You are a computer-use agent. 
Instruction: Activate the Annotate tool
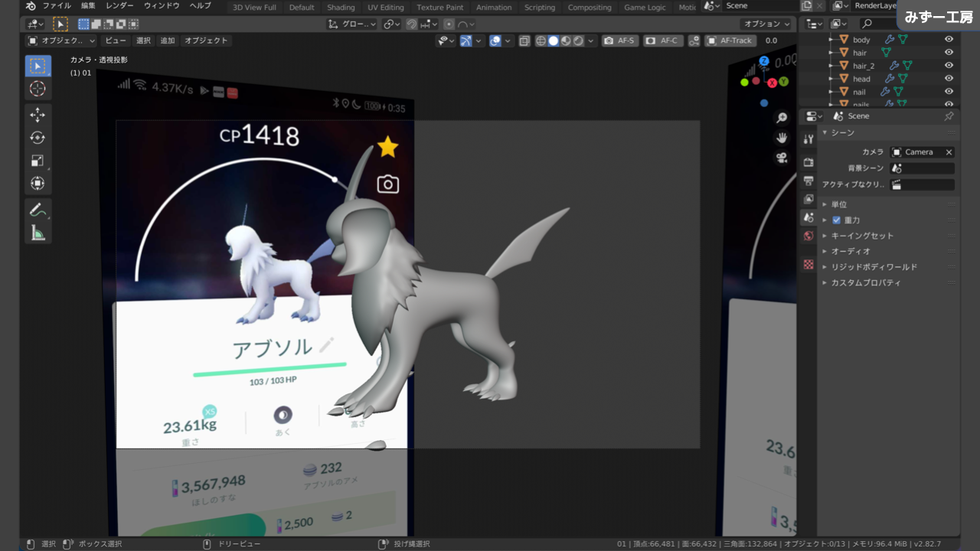[x=38, y=210]
